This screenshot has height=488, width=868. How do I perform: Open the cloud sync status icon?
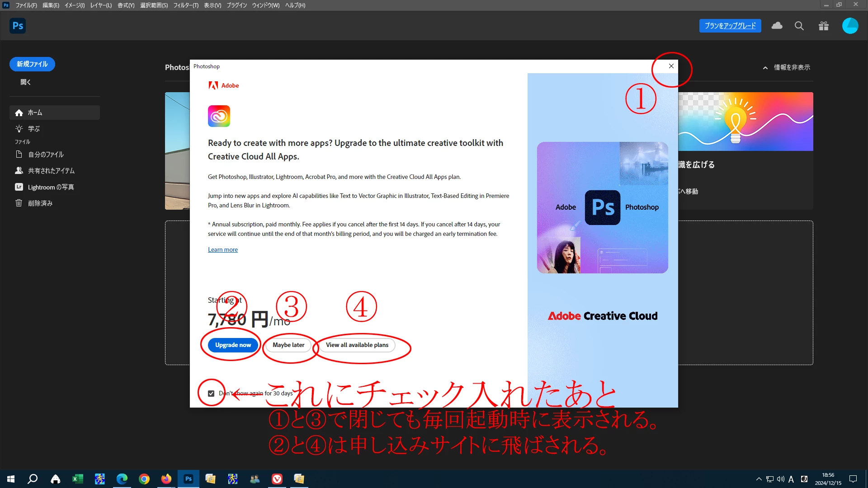point(777,26)
